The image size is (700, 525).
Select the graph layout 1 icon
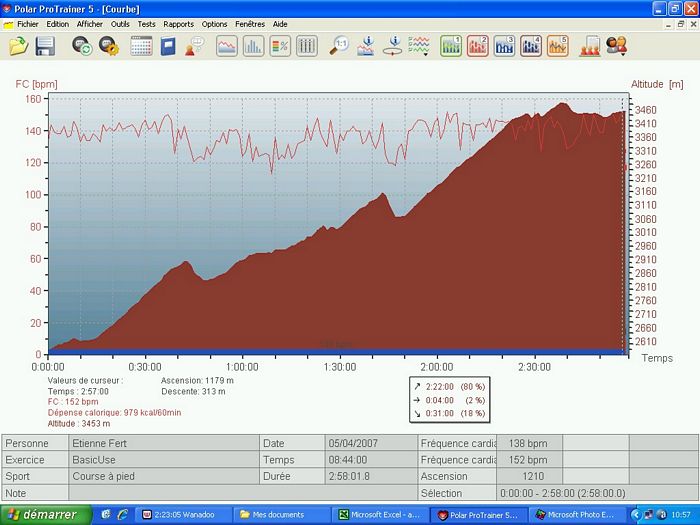pyautogui.click(x=450, y=46)
